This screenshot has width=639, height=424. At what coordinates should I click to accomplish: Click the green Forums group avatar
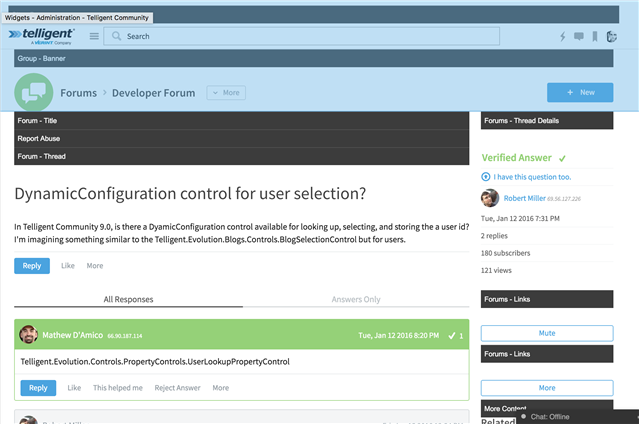(x=34, y=92)
